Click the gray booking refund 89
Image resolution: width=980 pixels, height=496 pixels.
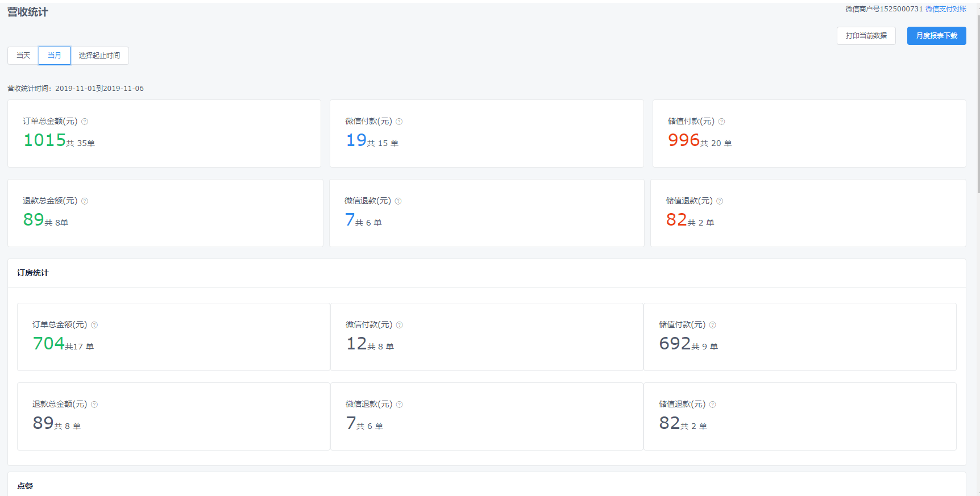tap(43, 423)
